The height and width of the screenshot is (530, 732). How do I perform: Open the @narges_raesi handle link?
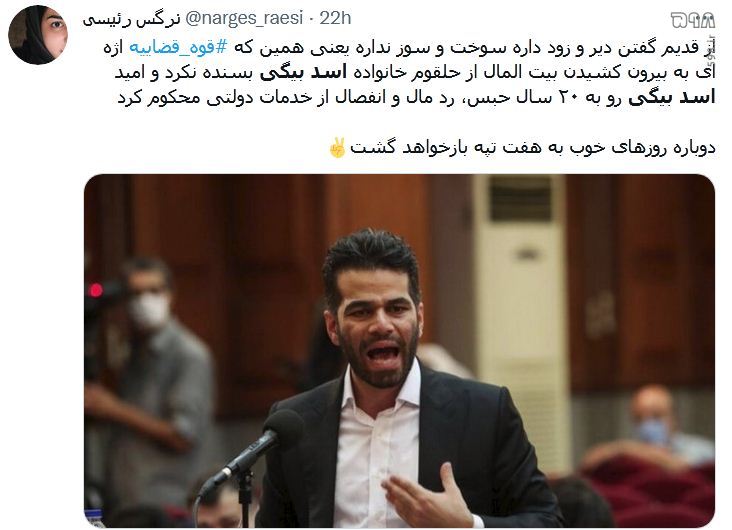[x=245, y=19]
